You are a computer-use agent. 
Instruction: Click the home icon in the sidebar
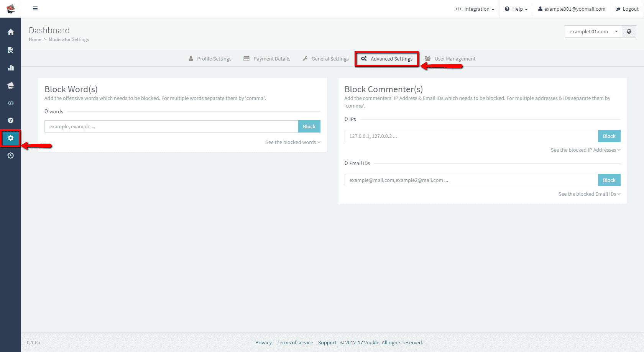pos(11,32)
